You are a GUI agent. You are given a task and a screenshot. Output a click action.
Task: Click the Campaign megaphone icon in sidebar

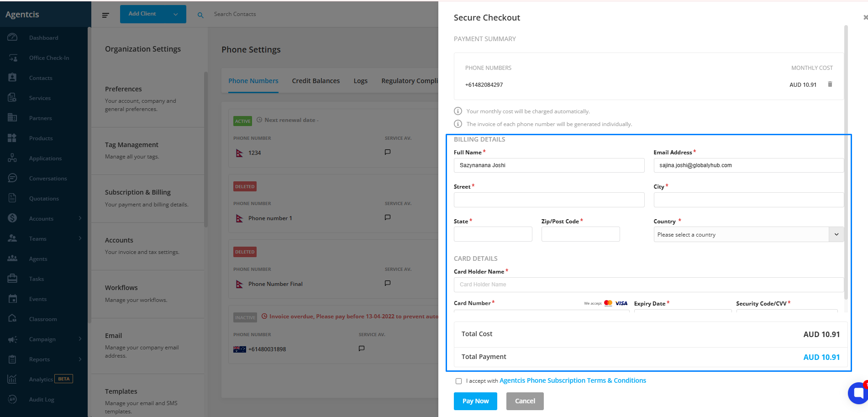12,339
